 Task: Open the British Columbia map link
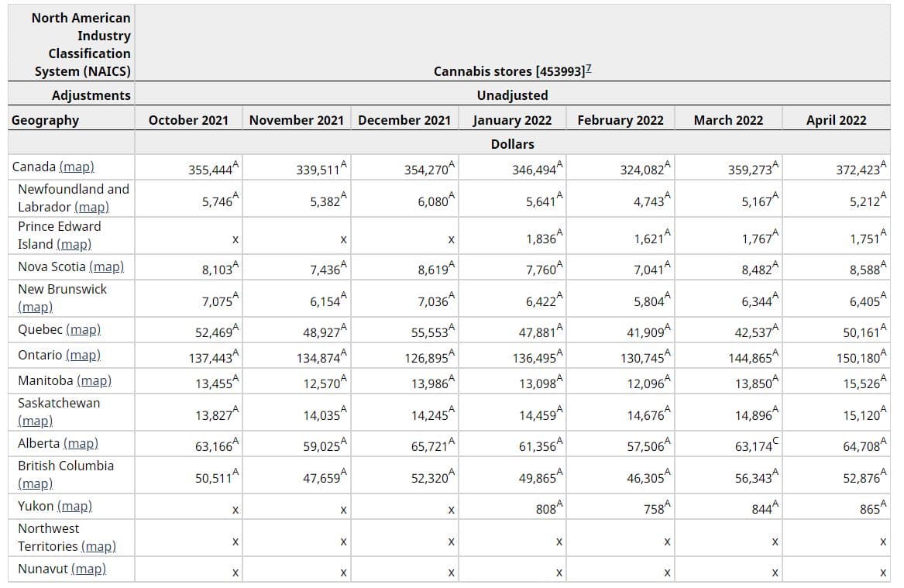(x=35, y=483)
